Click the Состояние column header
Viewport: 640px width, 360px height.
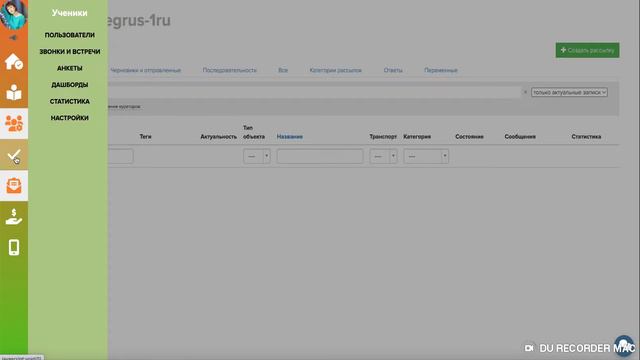tap(469, 137)
